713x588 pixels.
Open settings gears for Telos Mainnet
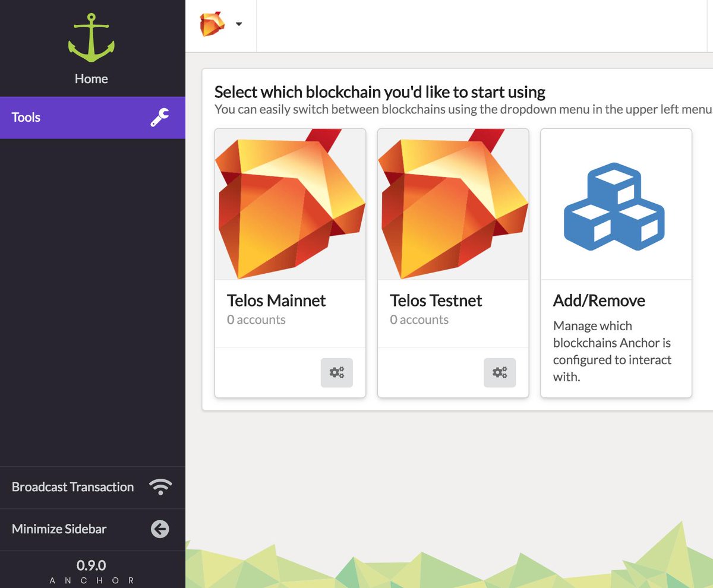tap(337, 373)
